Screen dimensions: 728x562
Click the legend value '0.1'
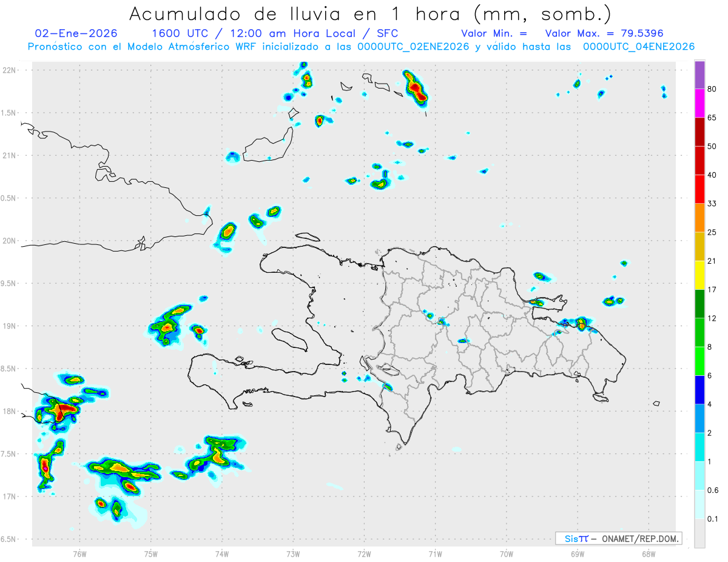pyautogui.click(x=713, y=519)
